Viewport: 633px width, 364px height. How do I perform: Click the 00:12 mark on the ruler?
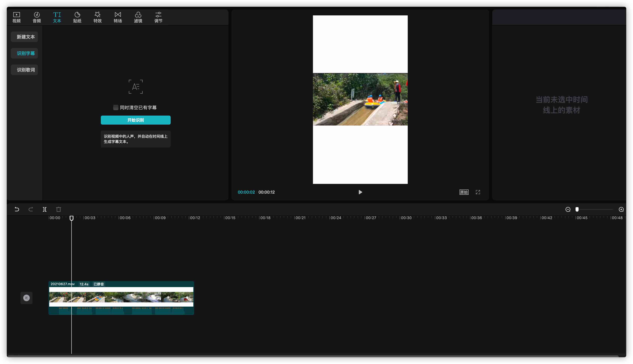pyautogui.click(x=195, y=218)
